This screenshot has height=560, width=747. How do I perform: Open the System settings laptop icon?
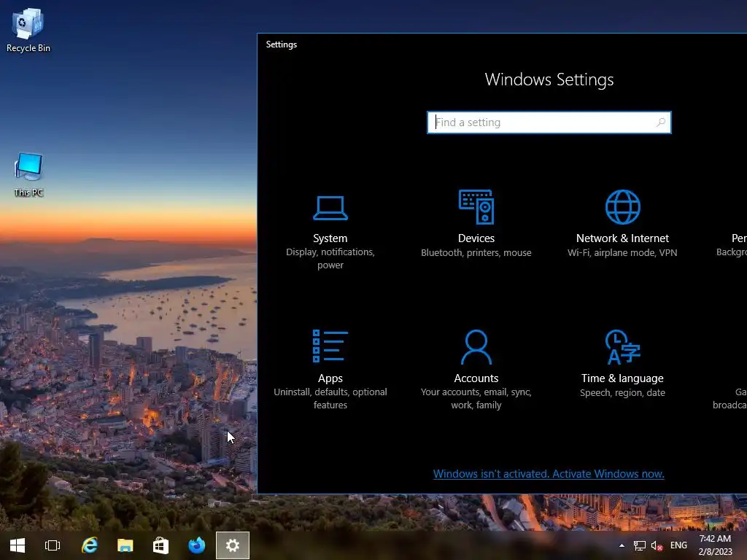(330, 208)
